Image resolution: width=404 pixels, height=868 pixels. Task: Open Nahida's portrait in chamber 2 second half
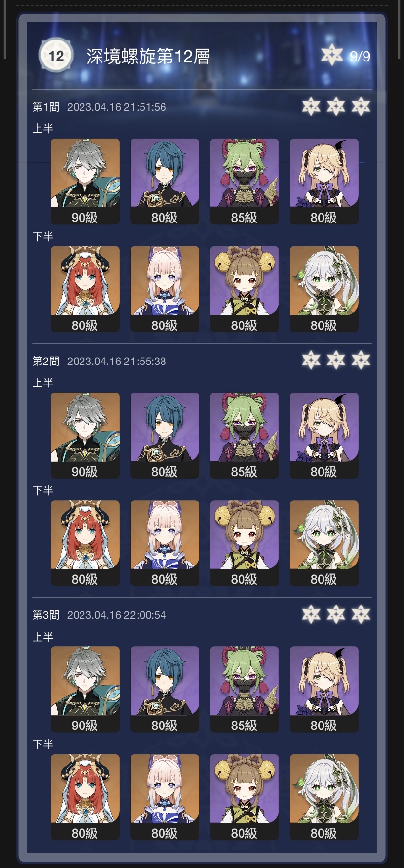(324, 543)
